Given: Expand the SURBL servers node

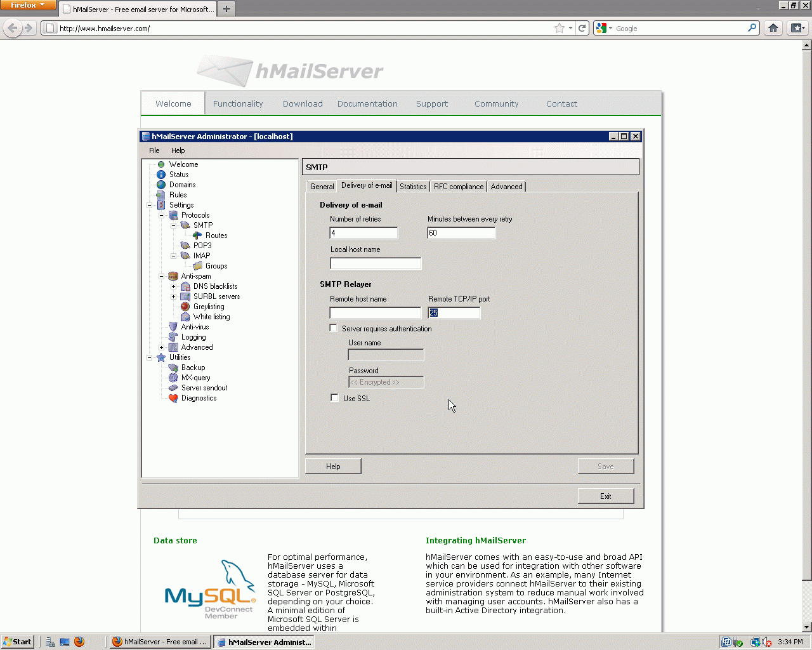Looking at the screenshot, I should (174, 296).
